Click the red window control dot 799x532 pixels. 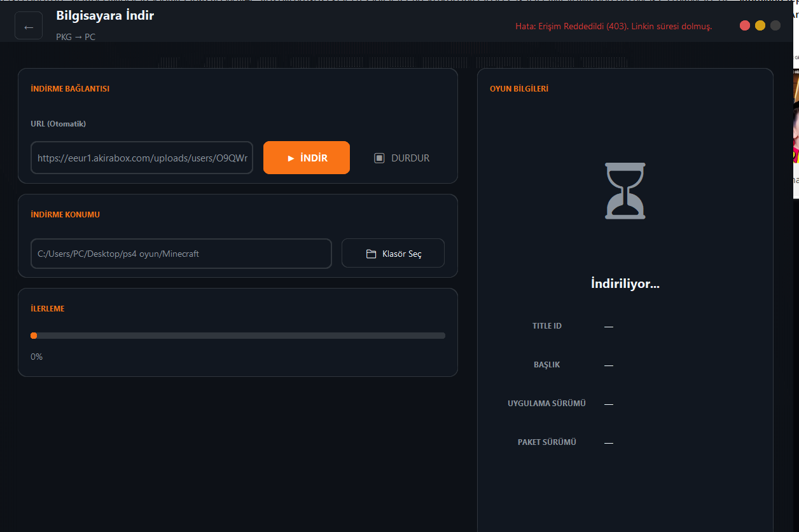tap(745, 25)
